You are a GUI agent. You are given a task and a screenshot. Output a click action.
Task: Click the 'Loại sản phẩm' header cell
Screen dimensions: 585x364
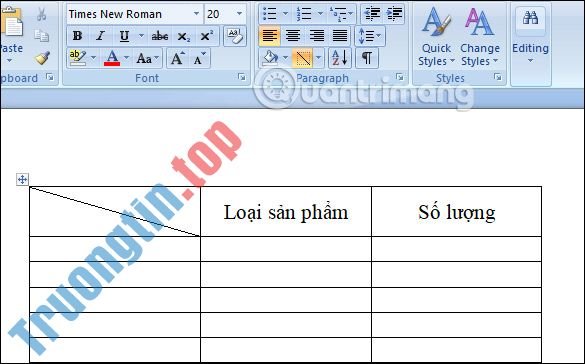286,211
